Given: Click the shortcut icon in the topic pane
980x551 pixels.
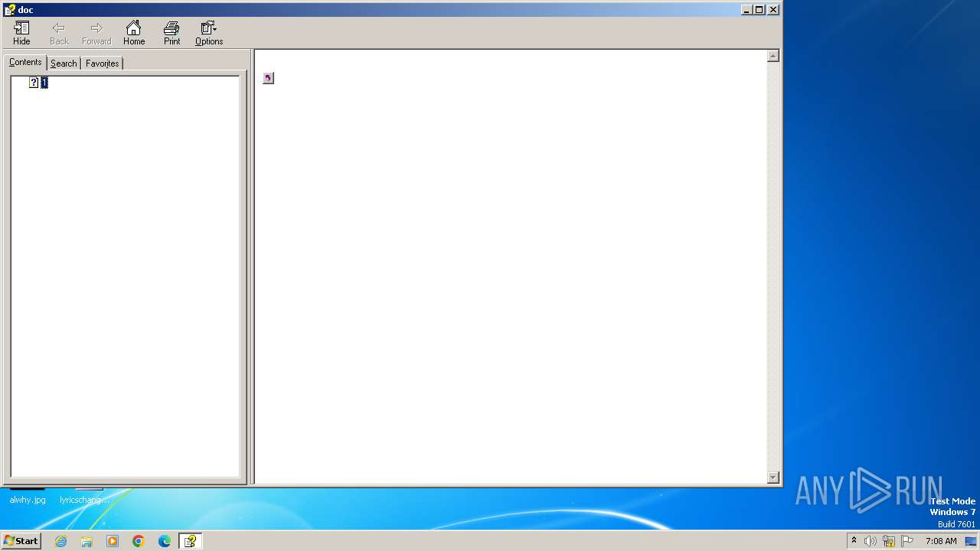Looking at the screenshot, I should point(268,78).
